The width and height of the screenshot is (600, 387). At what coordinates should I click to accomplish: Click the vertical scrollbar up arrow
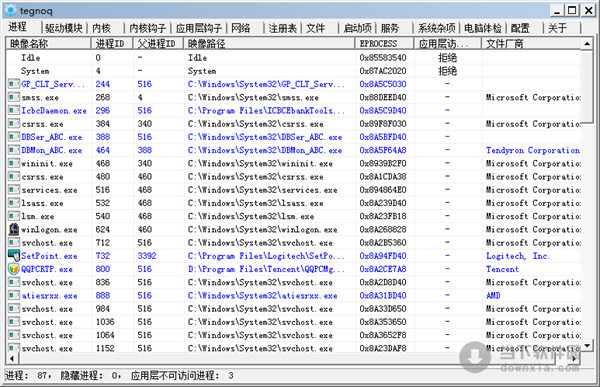pyautogui.click(x=587, y=44)
